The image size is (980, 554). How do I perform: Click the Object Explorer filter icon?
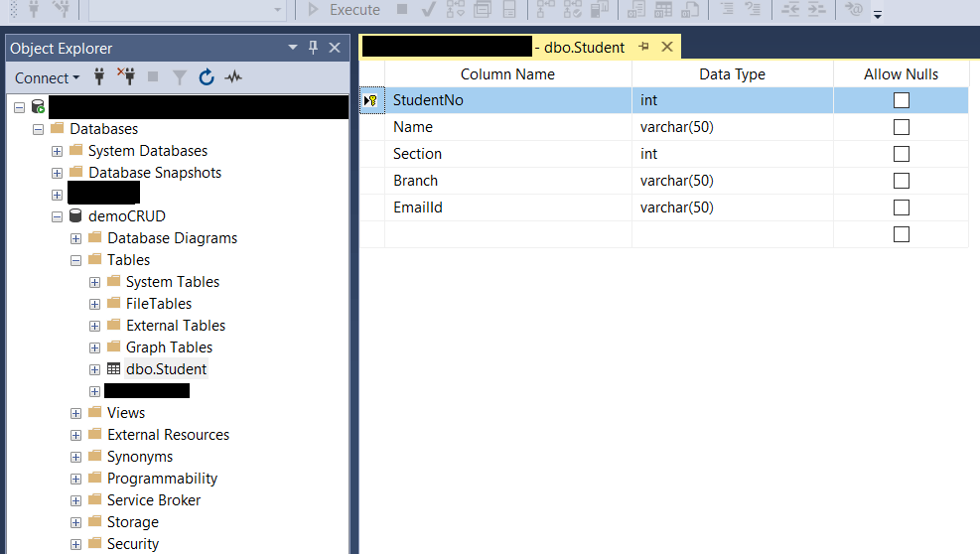coord(180,77)
